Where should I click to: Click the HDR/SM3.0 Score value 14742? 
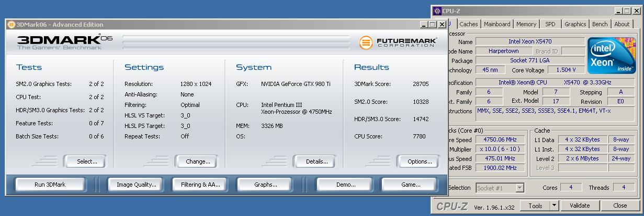[x=420, y=120]
